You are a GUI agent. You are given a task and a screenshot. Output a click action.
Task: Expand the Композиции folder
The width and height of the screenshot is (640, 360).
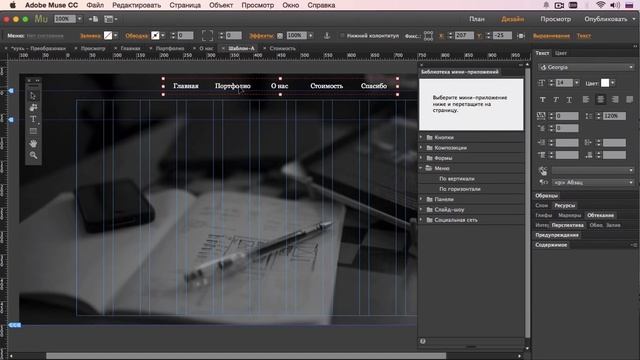pyautogui.click(x=421, y=147)
